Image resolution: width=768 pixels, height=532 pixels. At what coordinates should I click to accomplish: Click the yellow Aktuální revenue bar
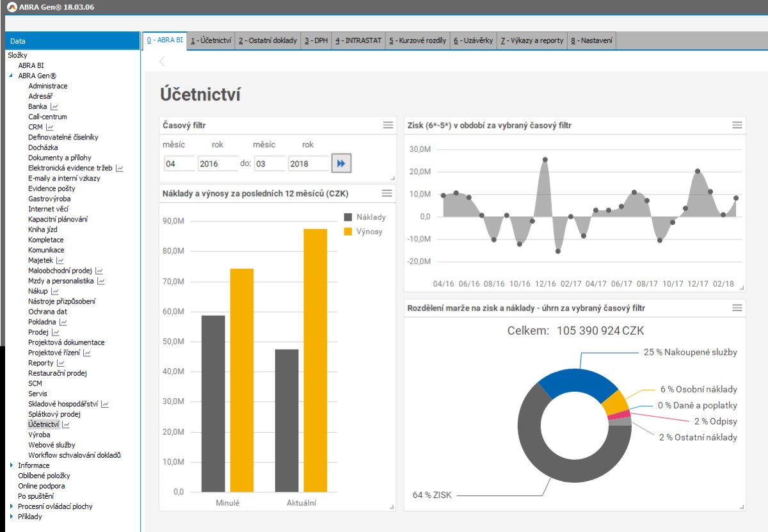(x=316, y=360)
